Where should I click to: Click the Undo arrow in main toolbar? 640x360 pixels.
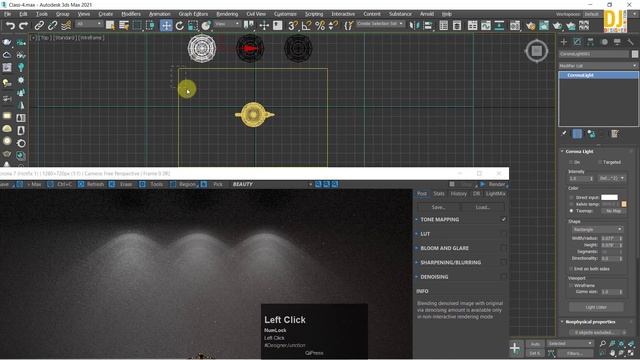10,26
